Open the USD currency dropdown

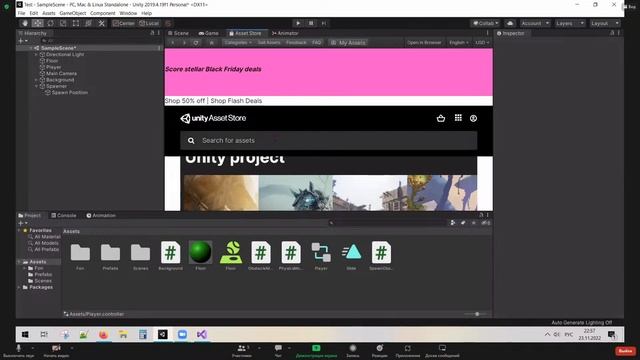point(482,42)
